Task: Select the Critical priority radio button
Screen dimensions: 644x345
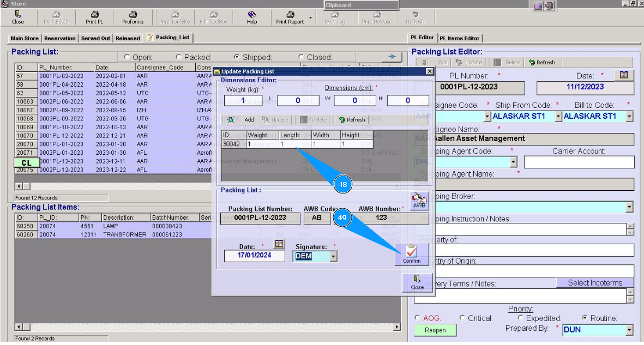Action: pyautogui.click(x=462, y=318)
